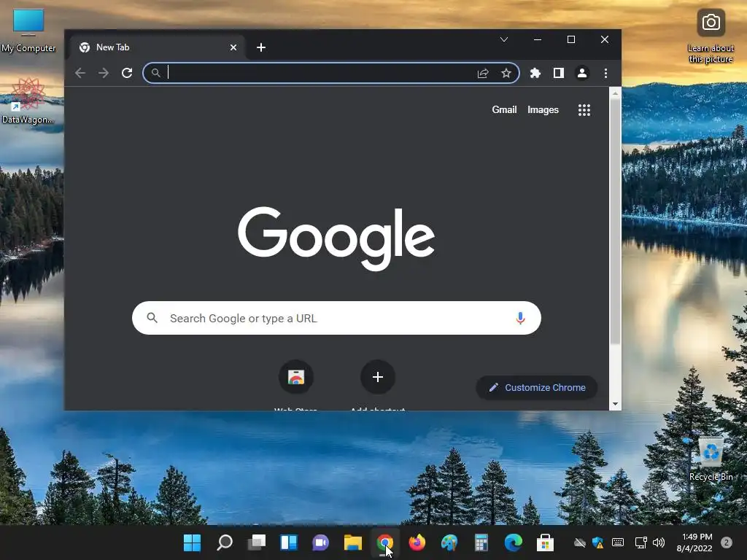Open the Extensions puzzle icon
The image size is (747, 560).
point(535,73)
